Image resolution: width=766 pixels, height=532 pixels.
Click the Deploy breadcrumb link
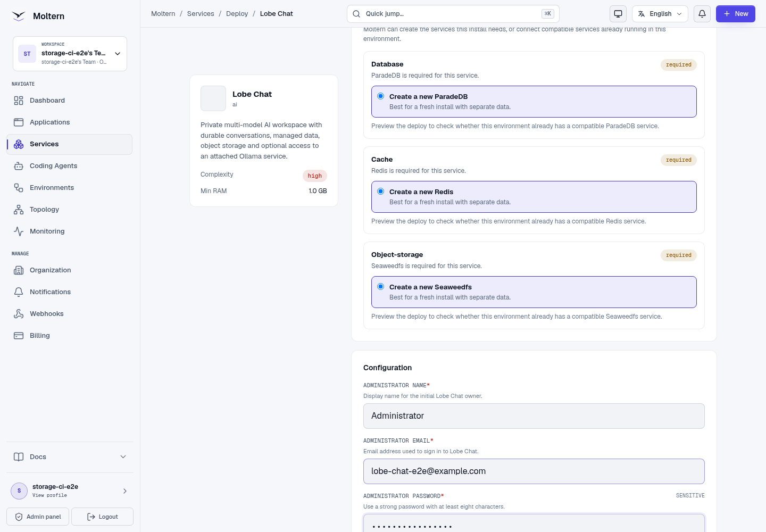pyautogui.click(x=237, y=14)
